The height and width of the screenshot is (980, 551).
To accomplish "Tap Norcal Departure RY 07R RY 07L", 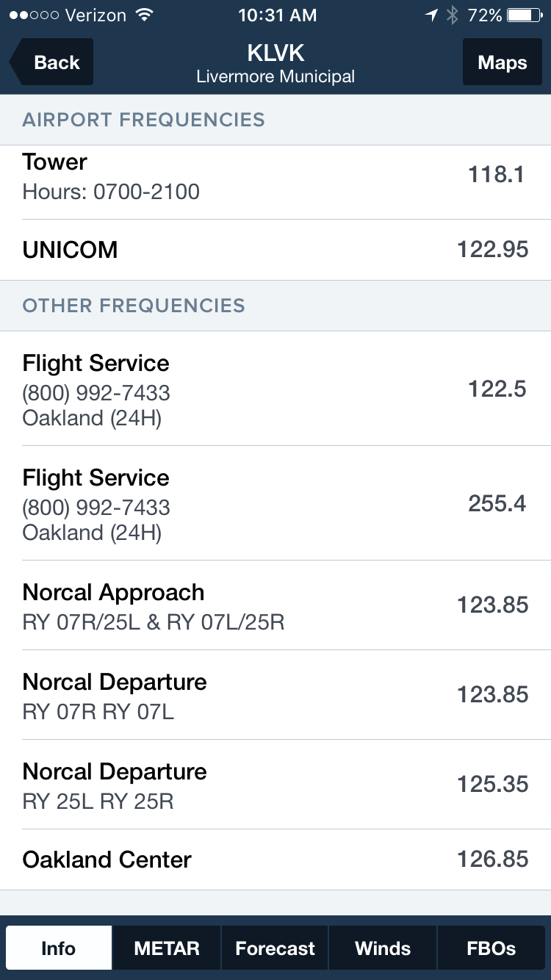I will point(275,695).
